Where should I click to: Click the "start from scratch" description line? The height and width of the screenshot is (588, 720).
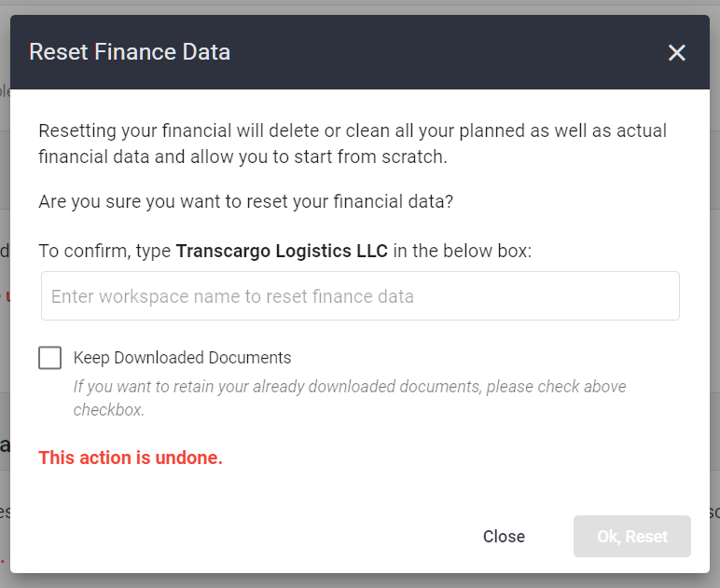(x=242, y=157)
